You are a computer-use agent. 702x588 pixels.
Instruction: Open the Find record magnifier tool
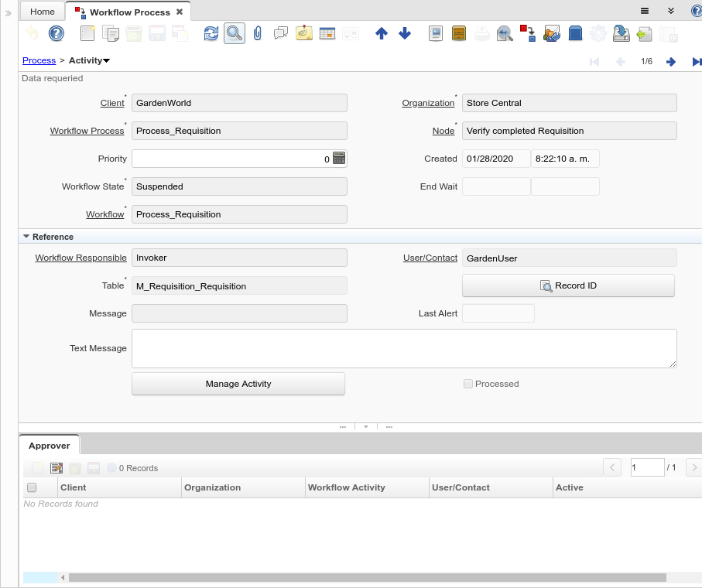point(235,33)
